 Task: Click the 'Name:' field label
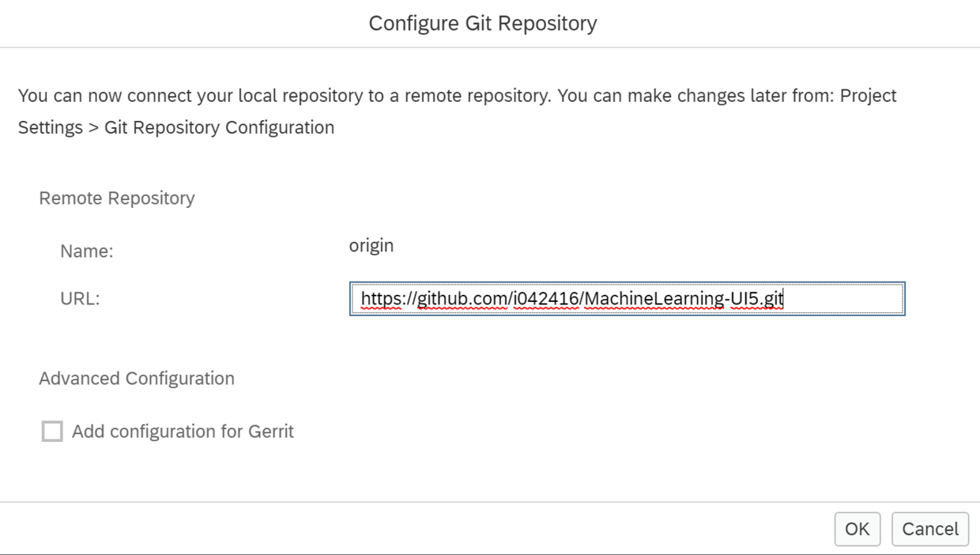(x=87, y=252)
